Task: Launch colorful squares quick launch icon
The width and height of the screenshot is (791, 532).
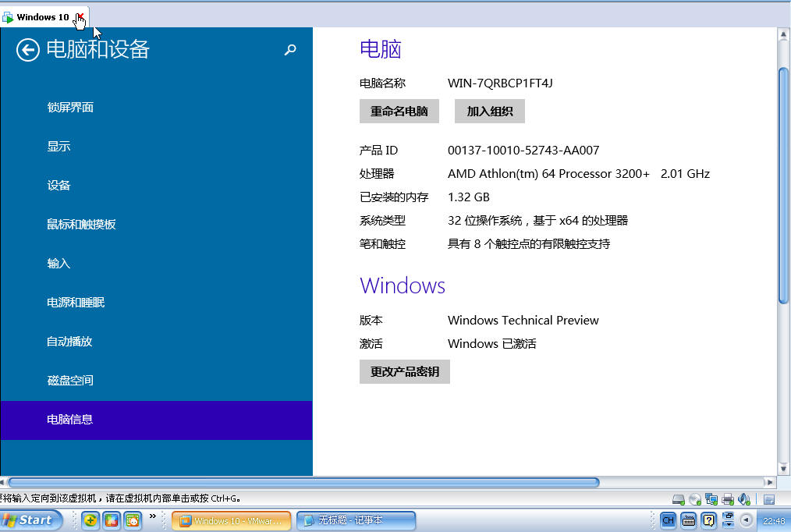Action: [112, 520]
